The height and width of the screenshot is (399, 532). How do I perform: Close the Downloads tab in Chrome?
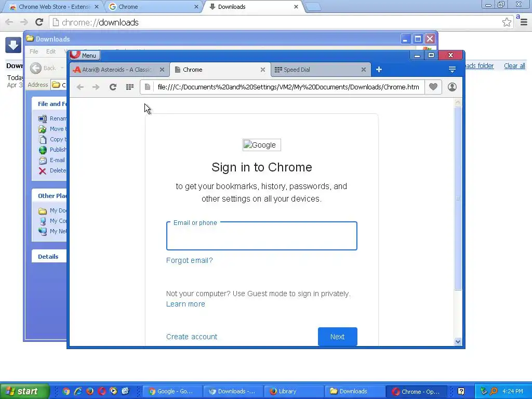tap(296, 6)
